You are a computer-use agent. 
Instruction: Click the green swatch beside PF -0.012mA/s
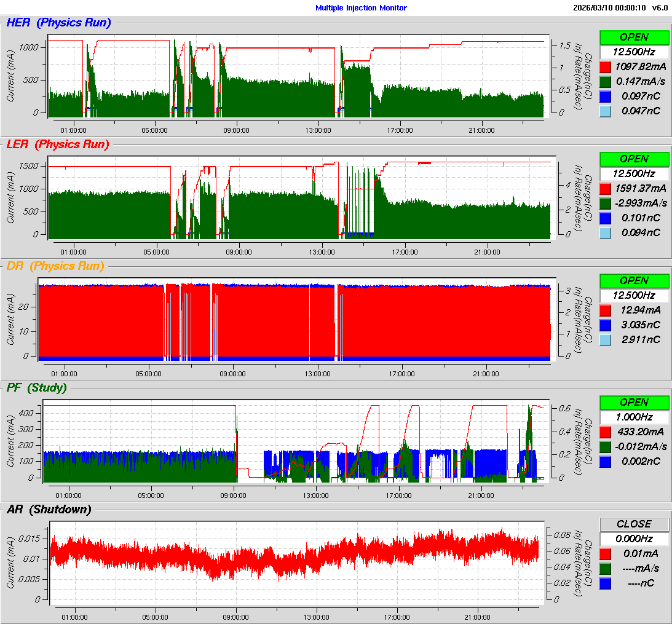tap(605, 446)
